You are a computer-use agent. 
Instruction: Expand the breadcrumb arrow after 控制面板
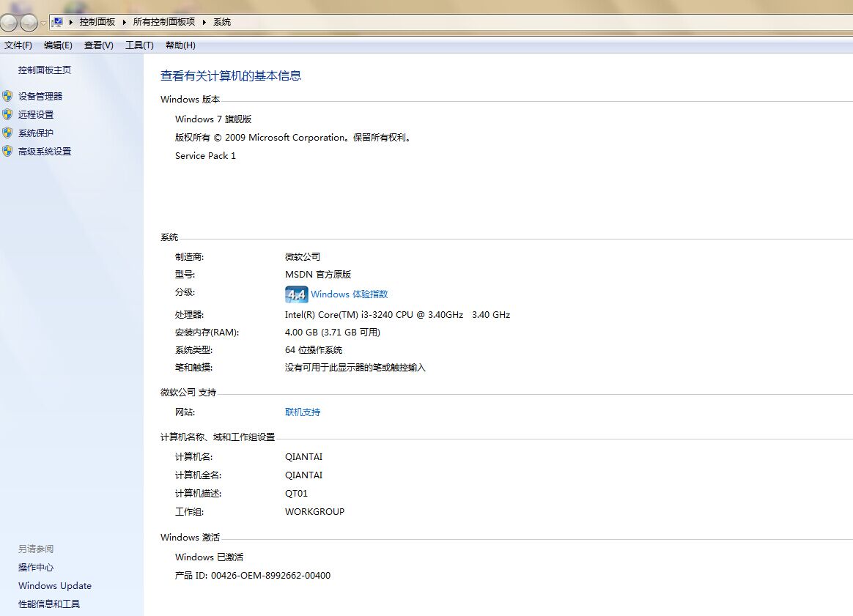click(124, 22)
